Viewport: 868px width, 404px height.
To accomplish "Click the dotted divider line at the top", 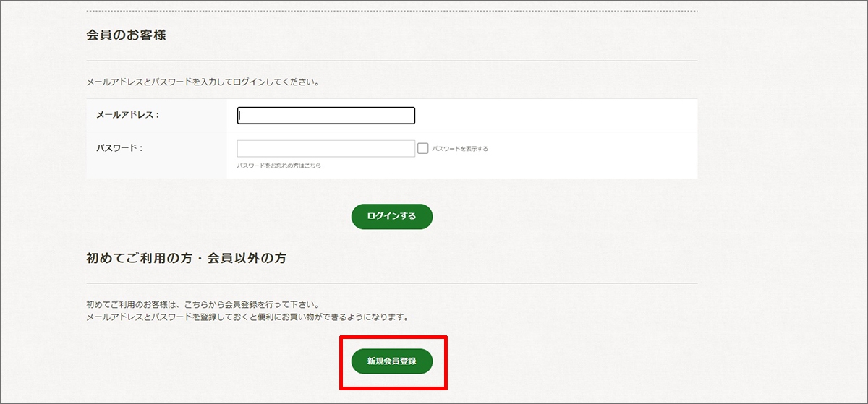I will tap(391, 11).
